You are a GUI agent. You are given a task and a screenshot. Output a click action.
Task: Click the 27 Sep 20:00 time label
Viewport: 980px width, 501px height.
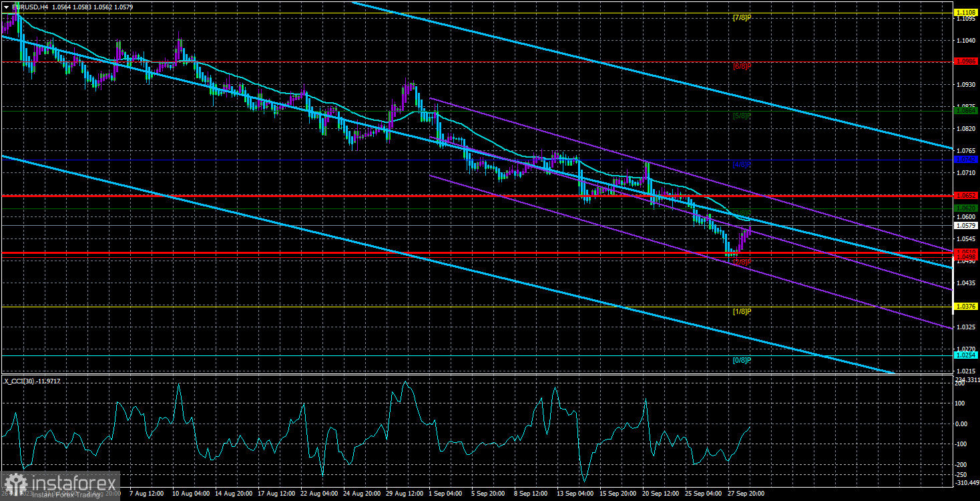[746, 494]
